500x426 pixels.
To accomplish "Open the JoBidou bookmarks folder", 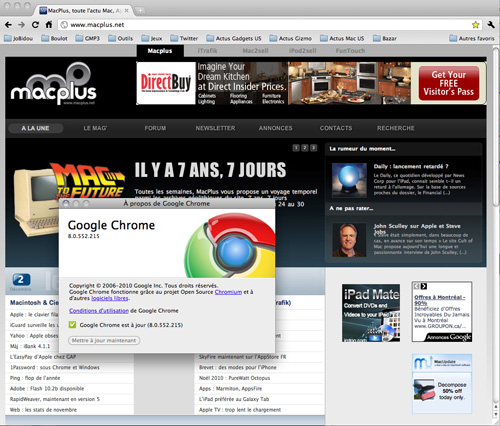I will tap(19, 38).
